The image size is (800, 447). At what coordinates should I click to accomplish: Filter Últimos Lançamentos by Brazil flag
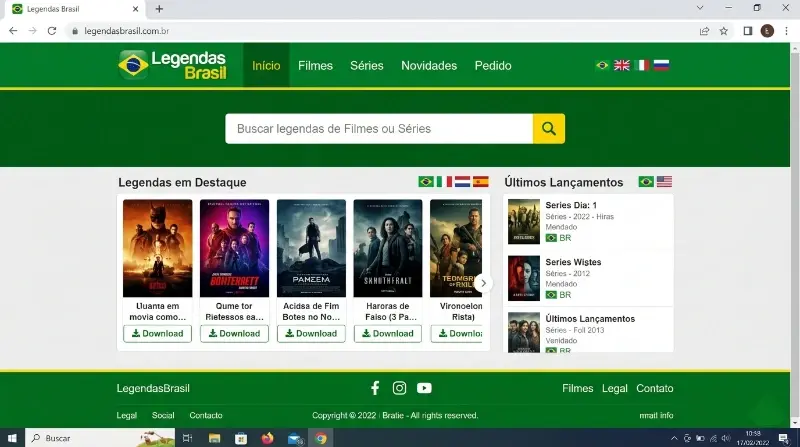646,182
